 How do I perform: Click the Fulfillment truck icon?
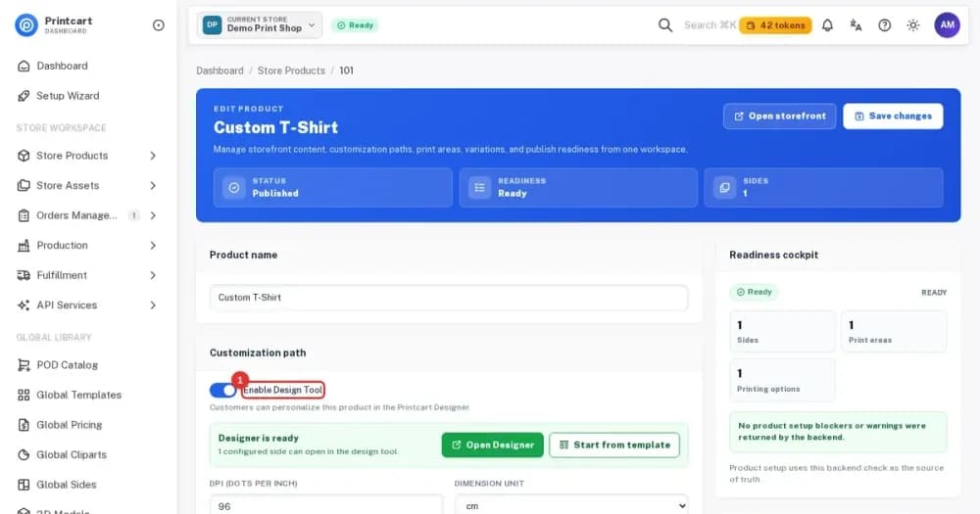24,275
